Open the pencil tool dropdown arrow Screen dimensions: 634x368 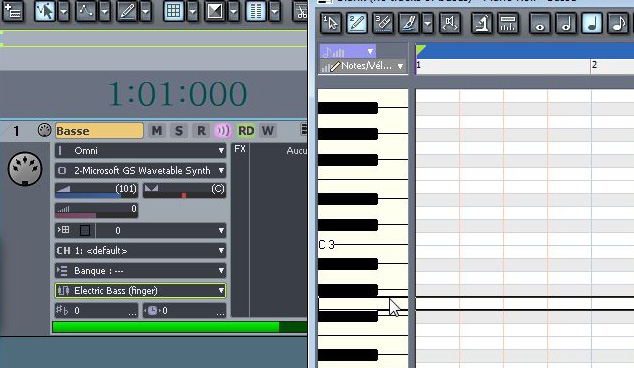tap(146, 11)
